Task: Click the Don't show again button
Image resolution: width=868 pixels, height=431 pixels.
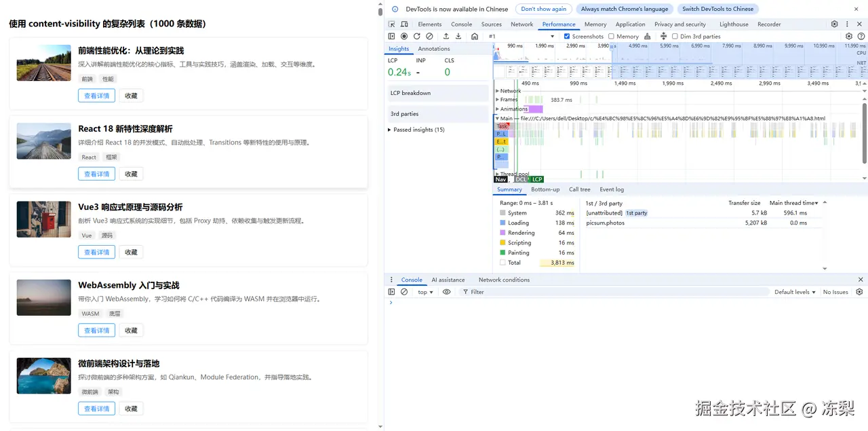Action: pos(543,9)
